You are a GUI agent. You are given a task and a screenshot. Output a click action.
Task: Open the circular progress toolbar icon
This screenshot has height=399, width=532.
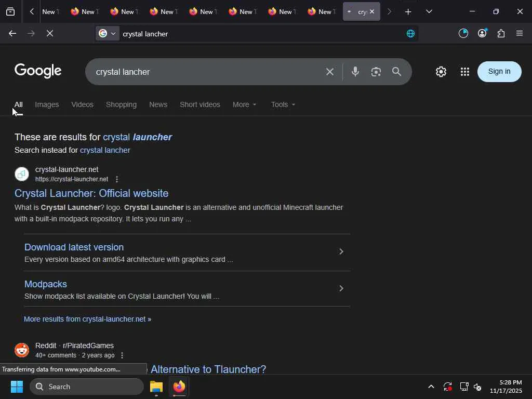click(463, 33)
